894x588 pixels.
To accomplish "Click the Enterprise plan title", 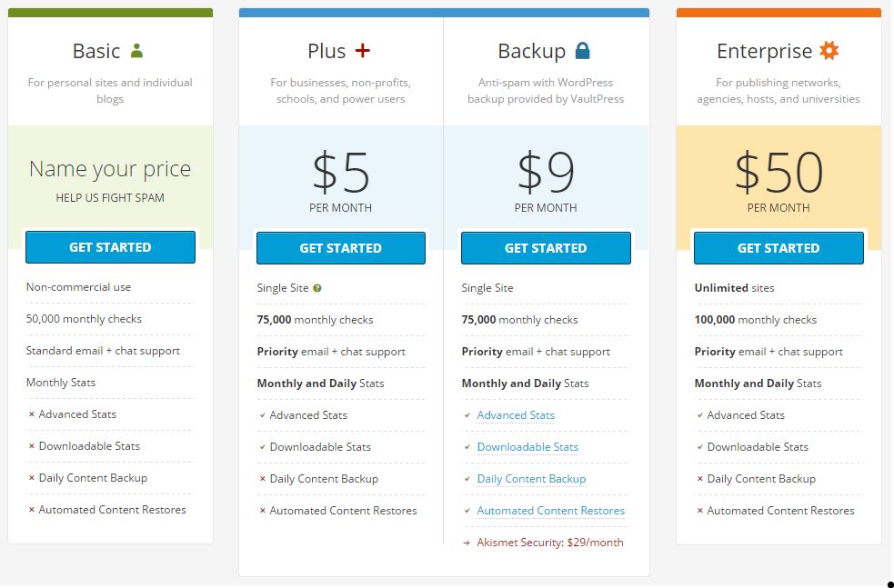I will pos(764,51).
